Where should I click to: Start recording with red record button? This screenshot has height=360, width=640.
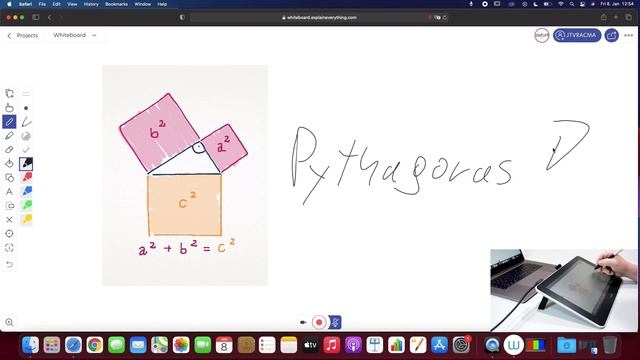pos(319,322)
